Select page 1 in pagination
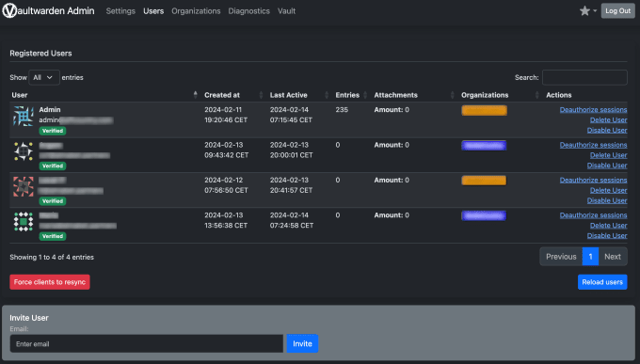 [x=591, y=257]
